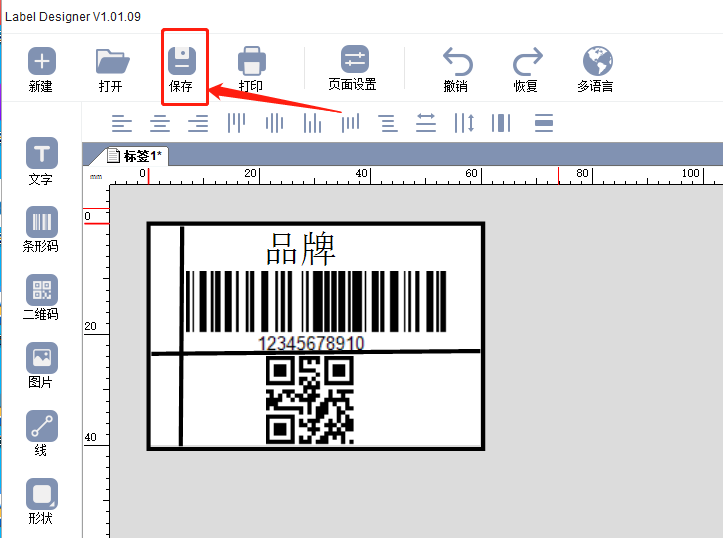
Task: Select the 二维码 QR code tool
Action: click(x=41, y=297)
